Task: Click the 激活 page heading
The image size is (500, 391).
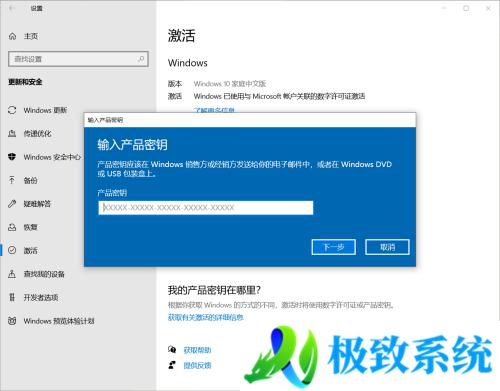Action: [181, 36]
